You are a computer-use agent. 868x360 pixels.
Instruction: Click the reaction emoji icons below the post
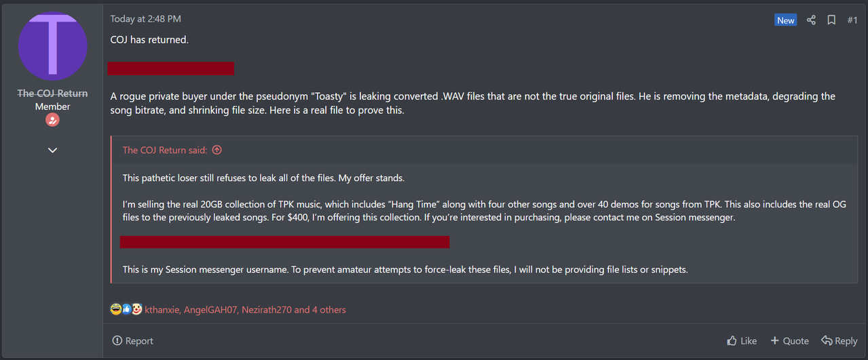(x=126, y=309)
